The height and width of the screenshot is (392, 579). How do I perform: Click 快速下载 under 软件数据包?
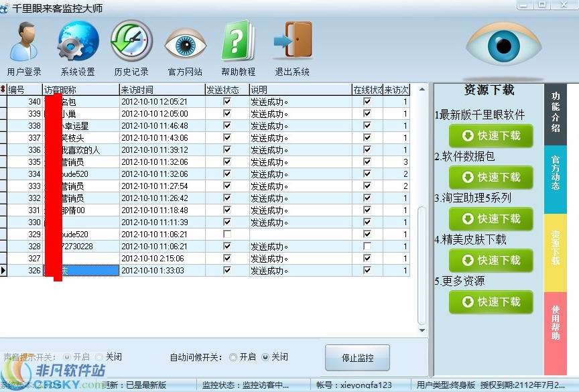click(x=491, y=177)
